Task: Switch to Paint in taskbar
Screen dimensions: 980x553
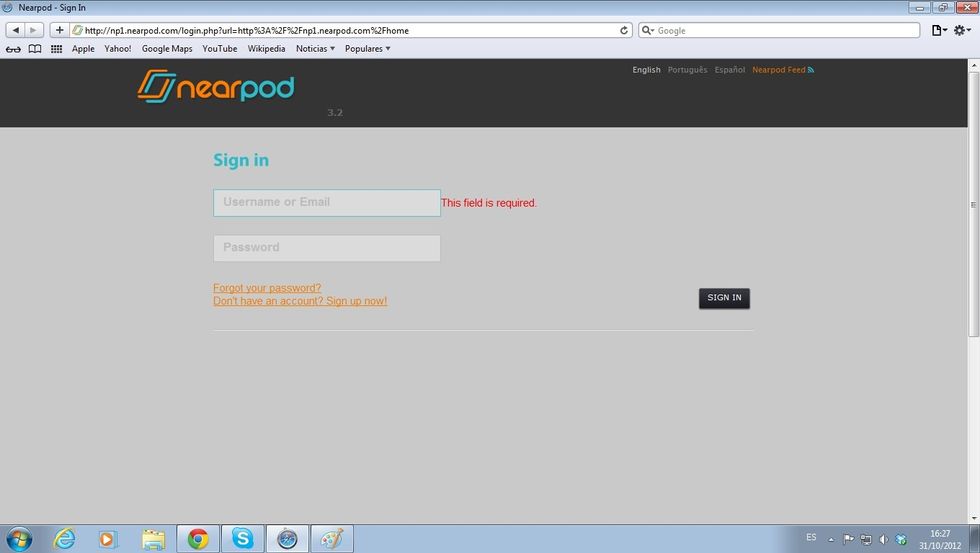Action: (x=332, y=539)
